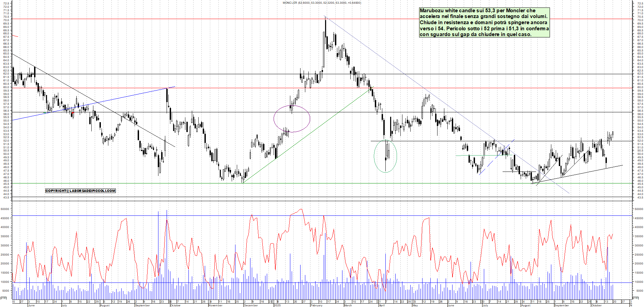Viewport: 644px width, 307px height.
Task: Click the May label on the time axis
Action: (415, 305)
